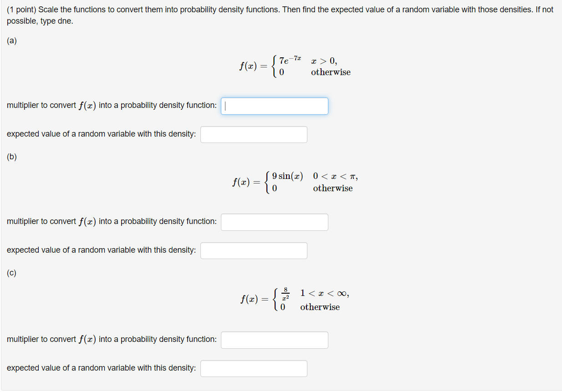Click the otherwise condition in part (a)

tap(331, 72)
